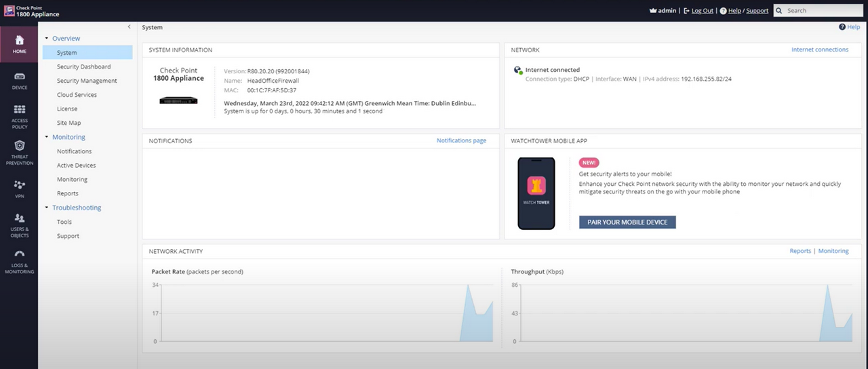Viewport: 868px width, 369px height.
Task: Open Active Devices page
Action: (77, 166)
